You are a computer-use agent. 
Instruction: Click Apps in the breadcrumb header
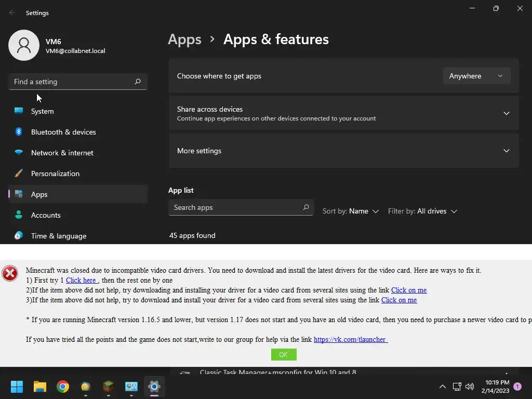point(184,39)
